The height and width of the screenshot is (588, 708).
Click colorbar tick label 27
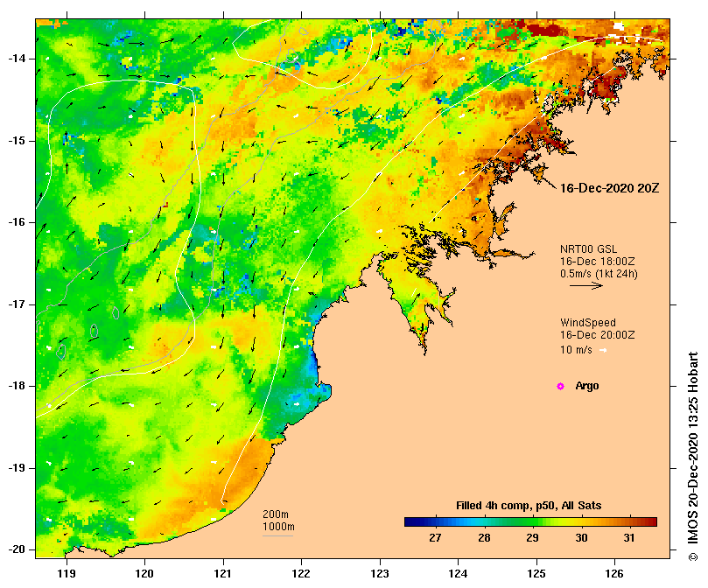pyautogui.click(x=435, y=538)
